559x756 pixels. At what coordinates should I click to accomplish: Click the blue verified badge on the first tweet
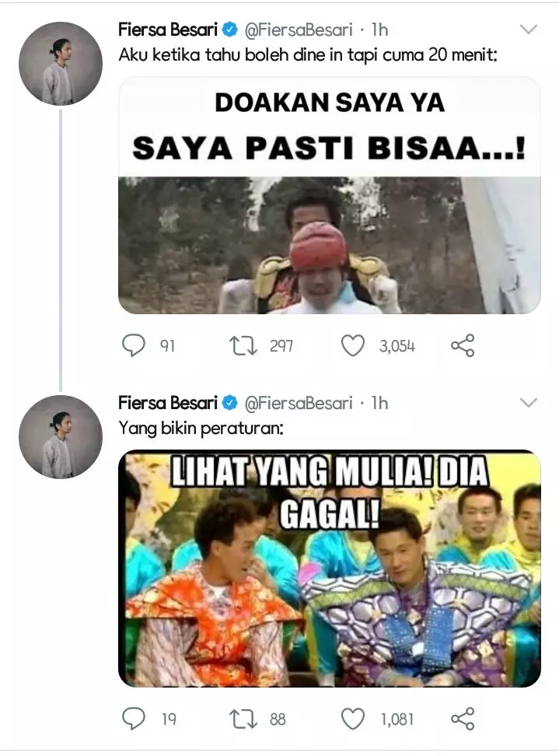(228, 30)
